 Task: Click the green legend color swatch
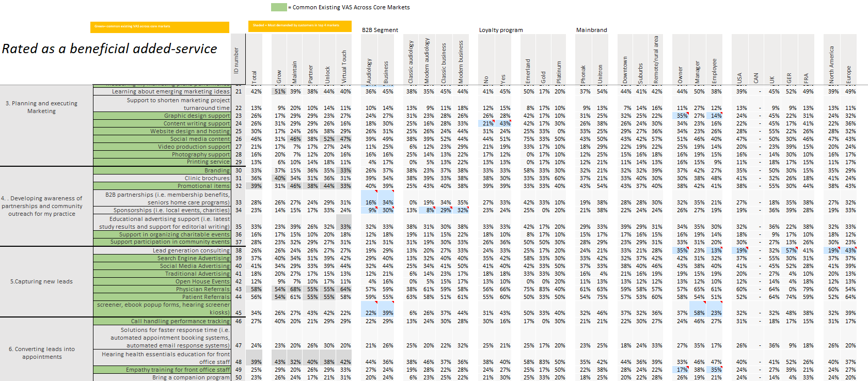click(x=278, y=7)
